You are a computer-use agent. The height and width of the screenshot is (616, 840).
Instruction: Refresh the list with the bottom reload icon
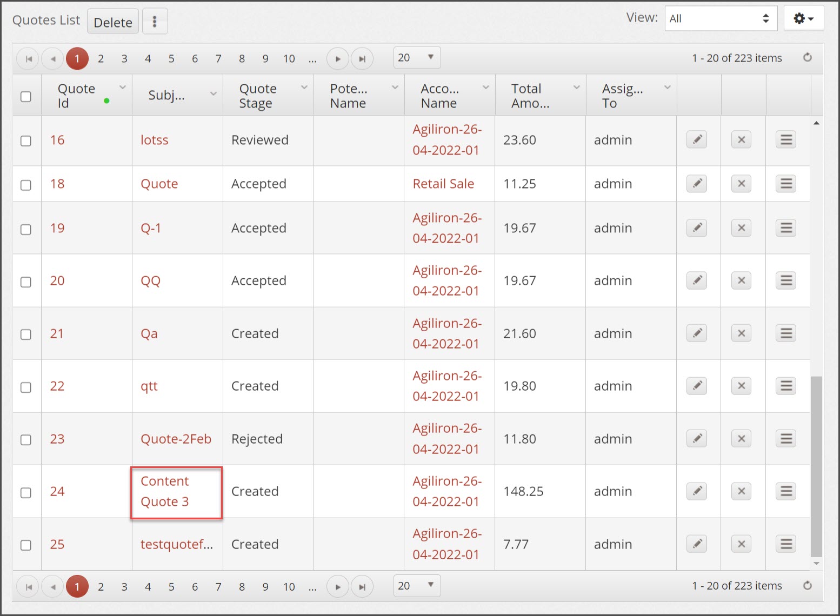[808, 586]
